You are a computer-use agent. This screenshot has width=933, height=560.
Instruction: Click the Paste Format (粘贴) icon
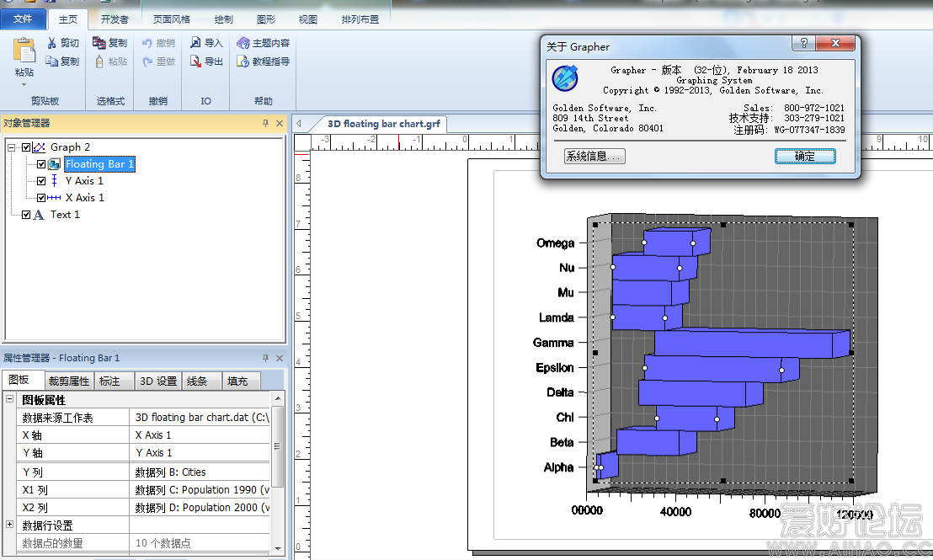coord(99,61)
